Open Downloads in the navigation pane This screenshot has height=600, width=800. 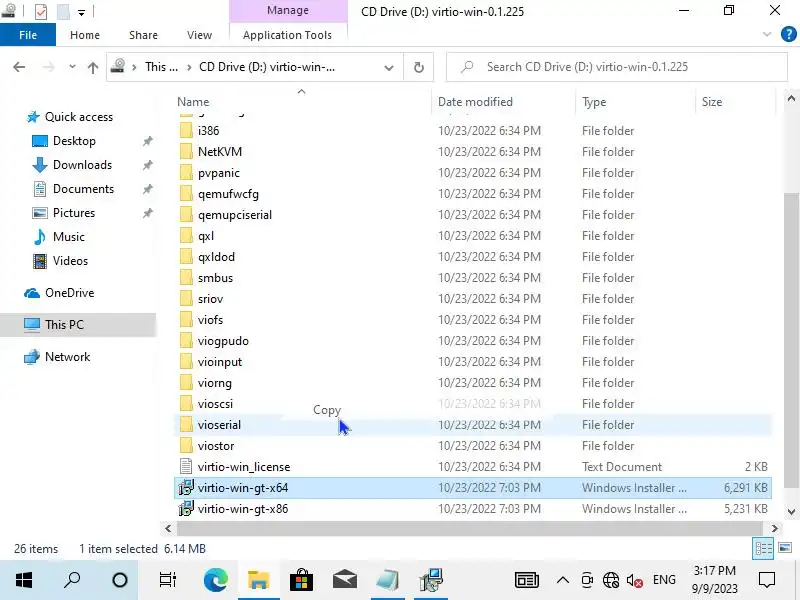82,165
